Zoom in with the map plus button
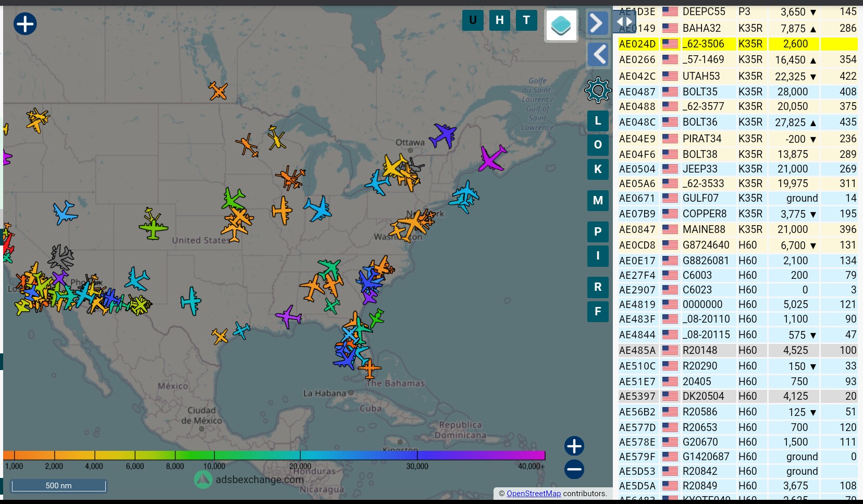The width and height of the screenshot is (863, 504). click(x=574, y=446)
